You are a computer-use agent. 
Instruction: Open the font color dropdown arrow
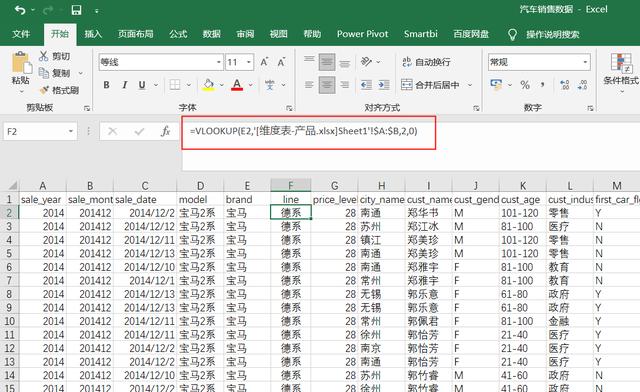[x=250, y=85]
